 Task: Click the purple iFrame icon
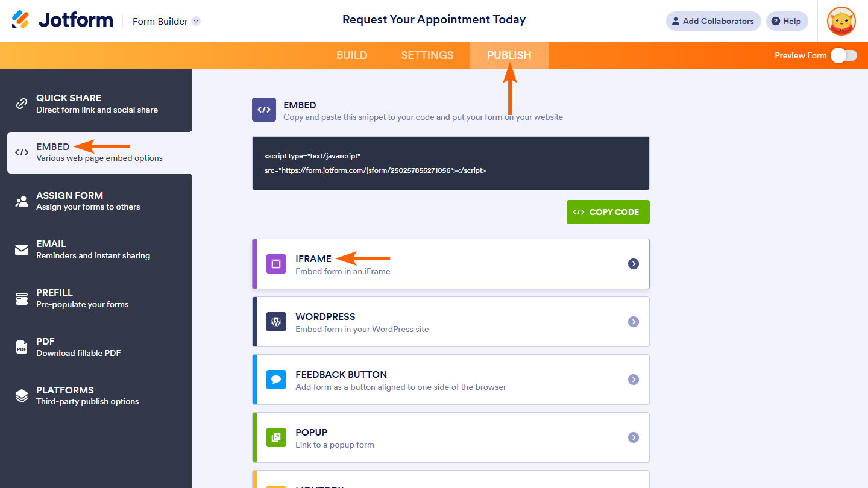click(276, 264)
